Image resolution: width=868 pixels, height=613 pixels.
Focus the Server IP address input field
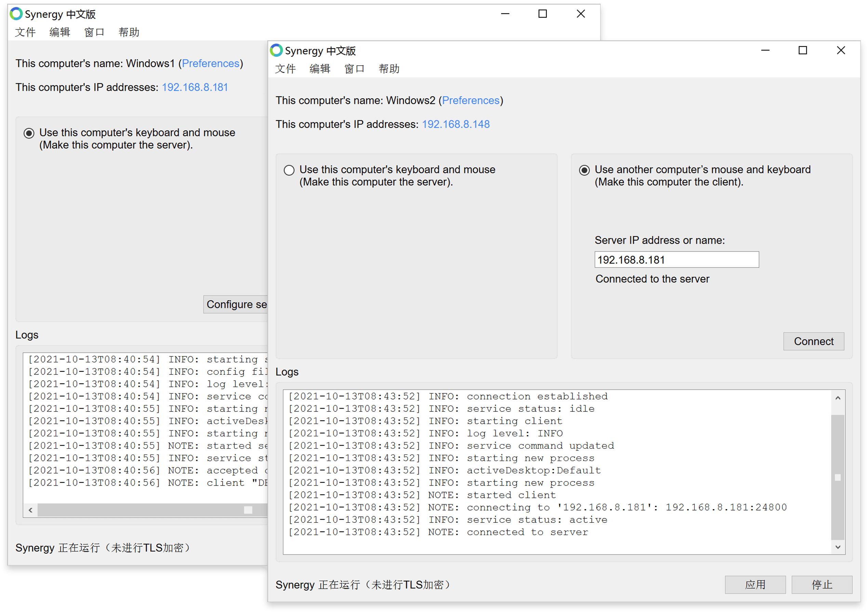(677, 260)
